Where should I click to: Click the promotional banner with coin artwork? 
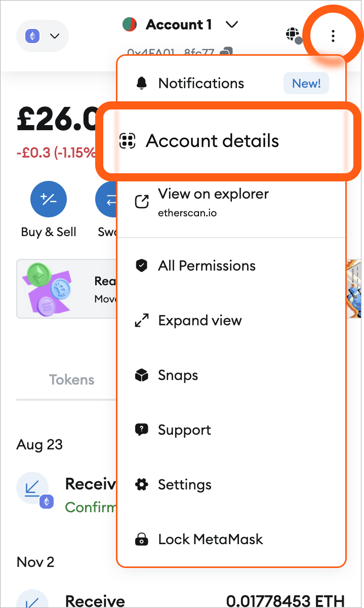click(66, 289)
